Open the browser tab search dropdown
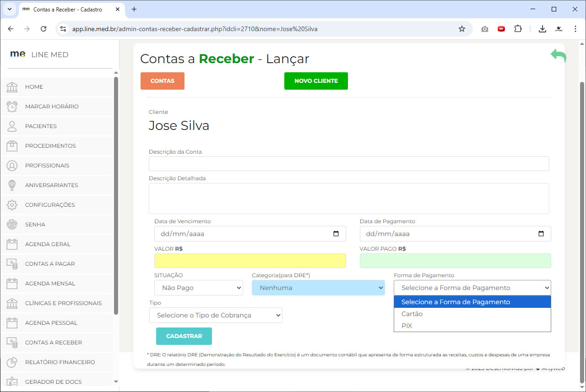Image resolution: width=586 pixels, height=392 pixels. (9, 9)
